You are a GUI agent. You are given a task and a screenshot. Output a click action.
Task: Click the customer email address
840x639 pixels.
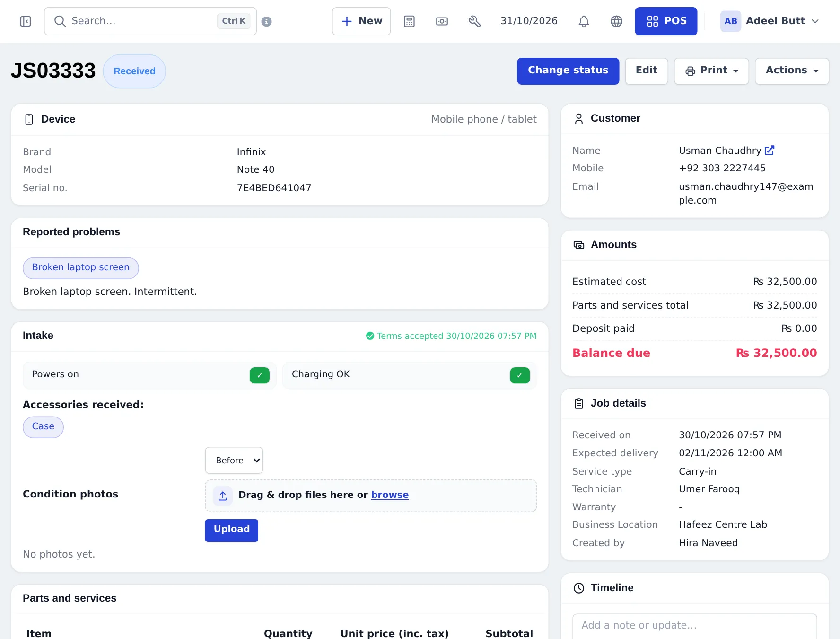tap(746, 193)
